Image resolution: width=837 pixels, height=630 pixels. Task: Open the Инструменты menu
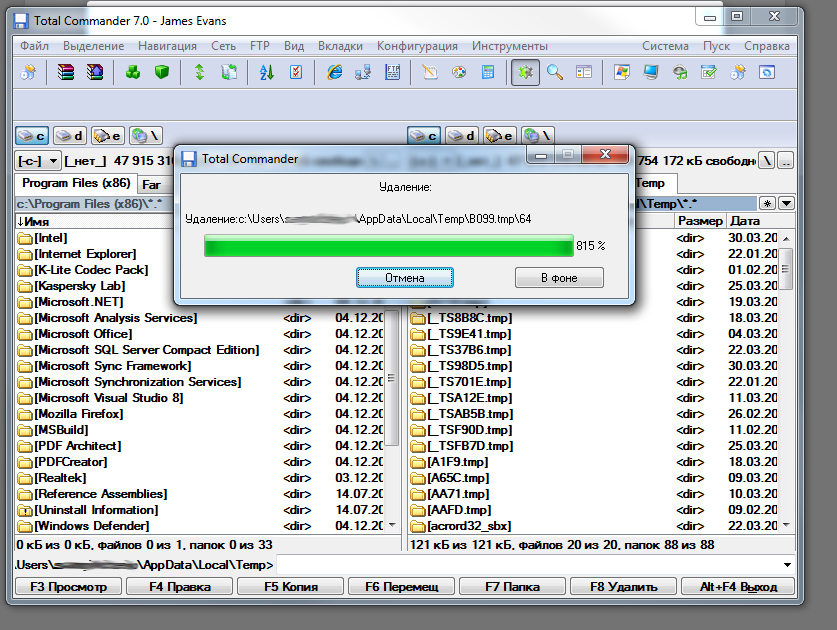[x=510, y=46]
